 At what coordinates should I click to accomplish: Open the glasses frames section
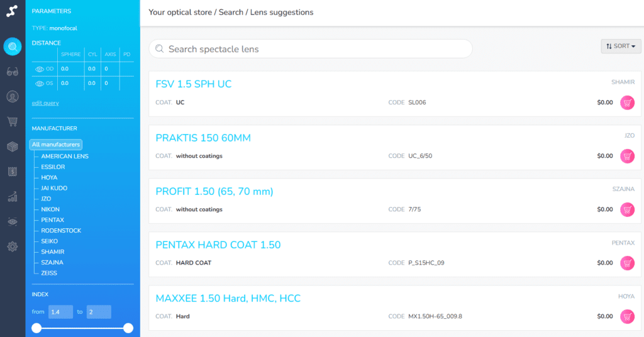coord(13,72)
